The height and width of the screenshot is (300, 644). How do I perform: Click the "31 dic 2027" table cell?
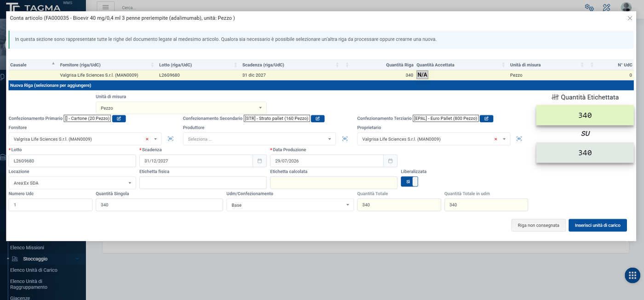(254, 75)
